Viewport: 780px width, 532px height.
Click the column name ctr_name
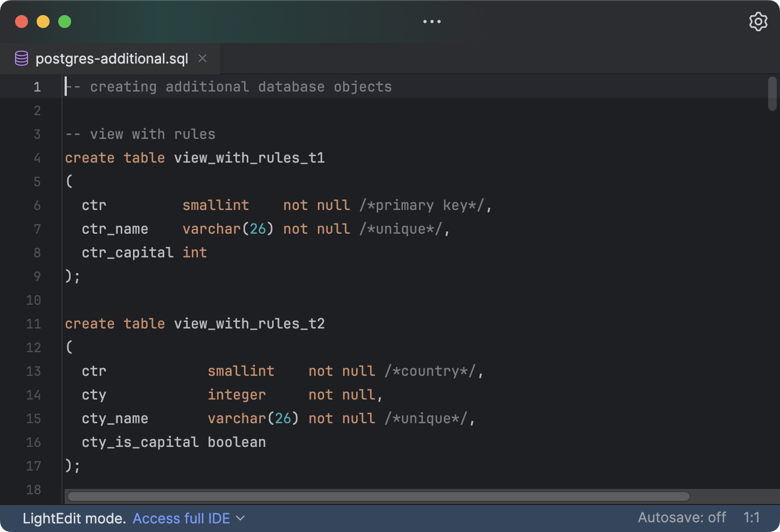(x=115, y=229)
